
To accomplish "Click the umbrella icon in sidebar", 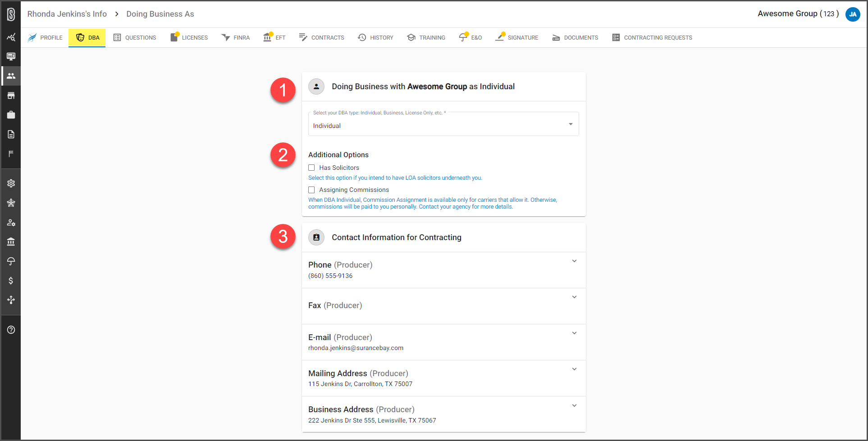I will pos(11,261).
